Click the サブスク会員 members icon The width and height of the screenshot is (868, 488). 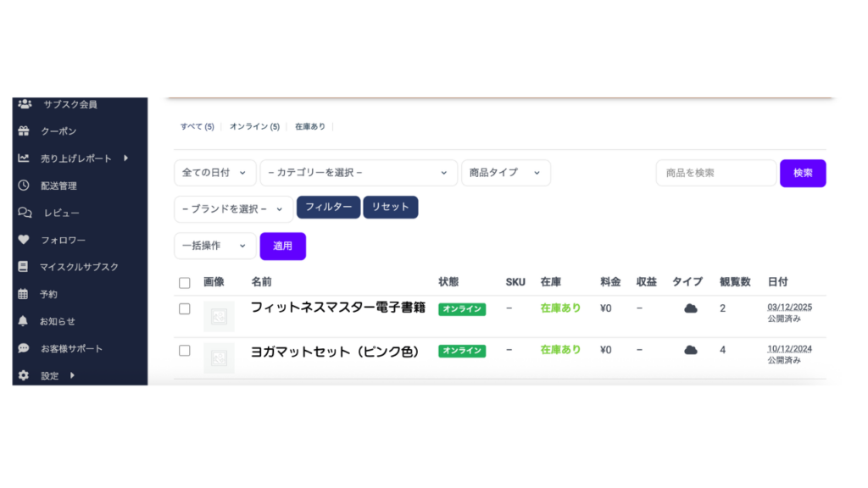pyautogui.click(x=25, y=104)
